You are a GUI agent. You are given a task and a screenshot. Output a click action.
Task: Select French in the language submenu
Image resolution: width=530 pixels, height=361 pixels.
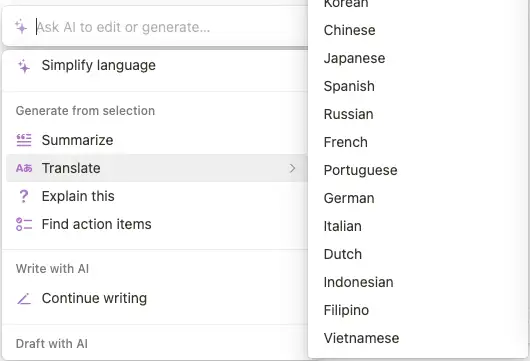coord(345,142)
